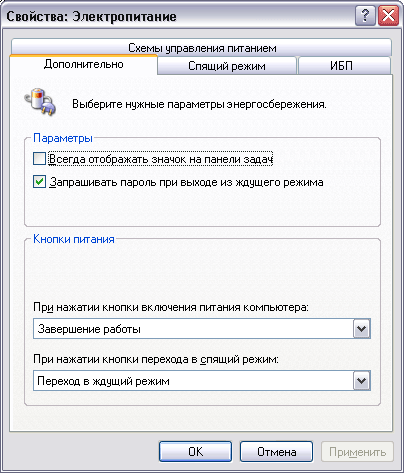Screen dimensions: 404x473
Task: Click the Параметры group heading
Action: pyautogui.click(x=63, y=138)
